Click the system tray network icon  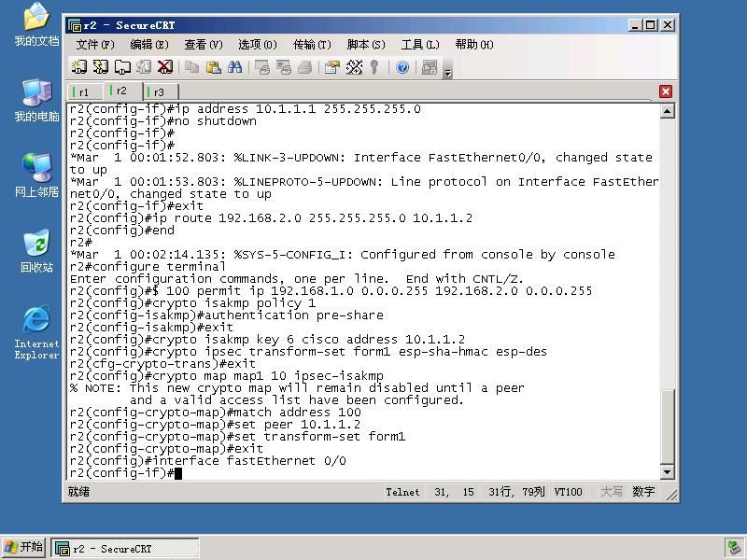click(734, 548)
